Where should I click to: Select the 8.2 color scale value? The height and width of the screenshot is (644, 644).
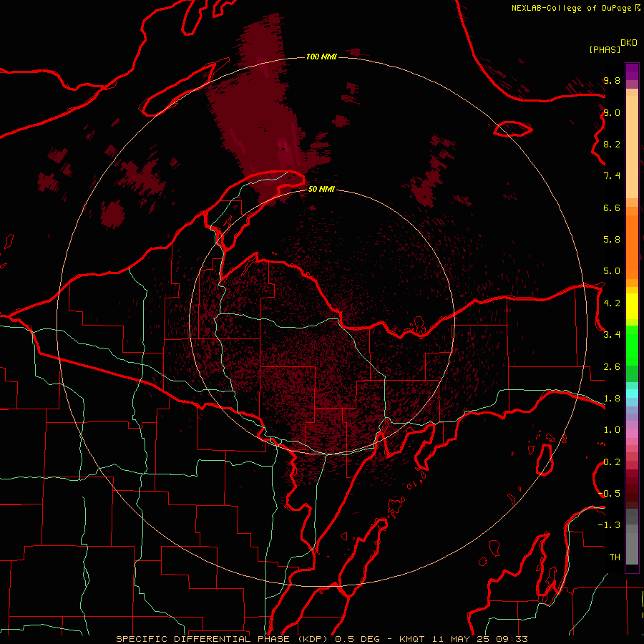tap(612, 144)
